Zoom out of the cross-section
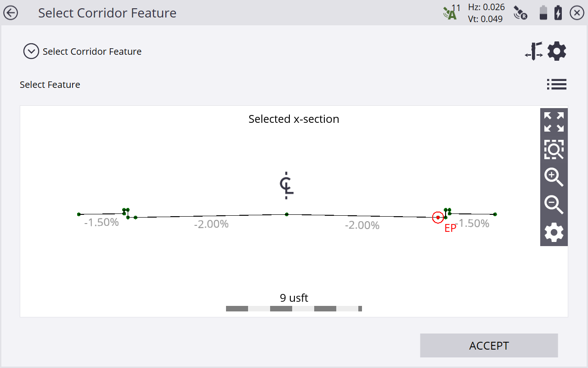 (x=554, y=205)
